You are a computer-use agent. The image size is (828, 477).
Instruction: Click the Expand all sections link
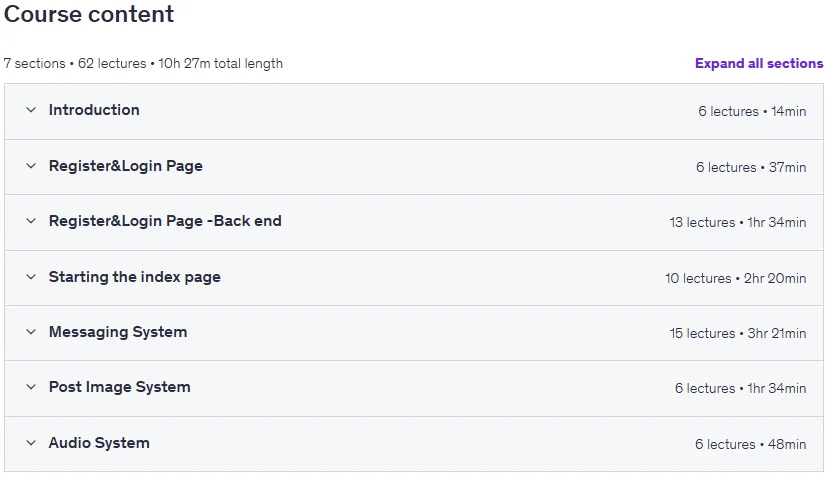point(759,63)
